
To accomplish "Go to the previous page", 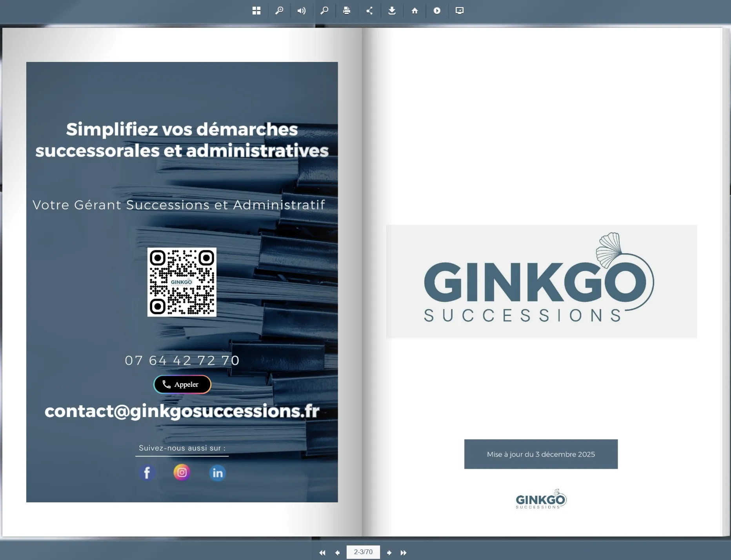I will [337, 553].
